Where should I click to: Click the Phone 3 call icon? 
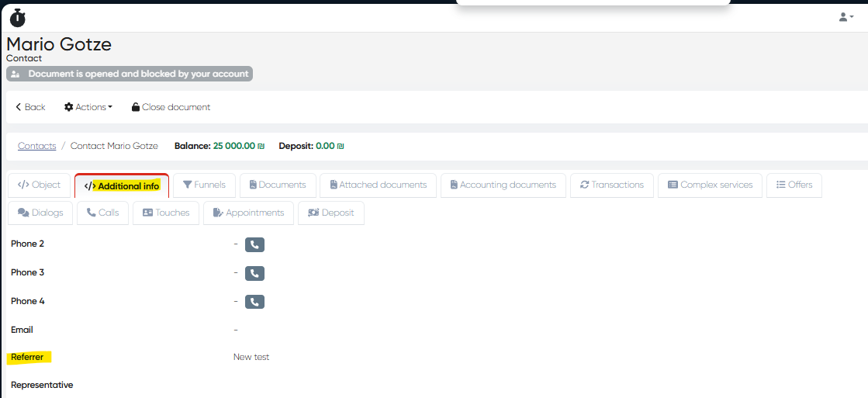(x=254, y=273)
